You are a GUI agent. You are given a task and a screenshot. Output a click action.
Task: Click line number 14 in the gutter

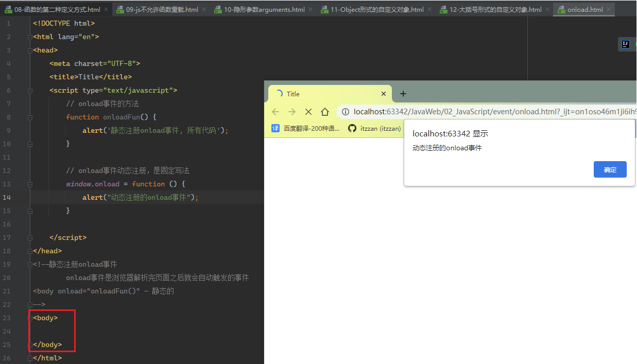tap(7, 197)
